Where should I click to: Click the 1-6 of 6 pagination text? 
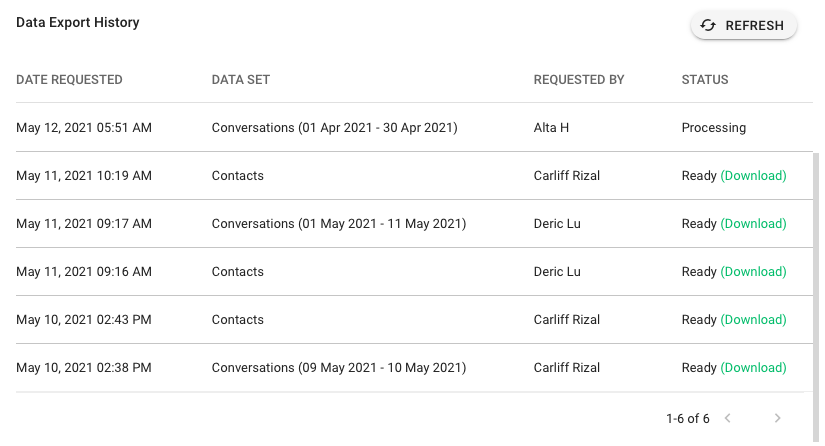click(688, 419)
